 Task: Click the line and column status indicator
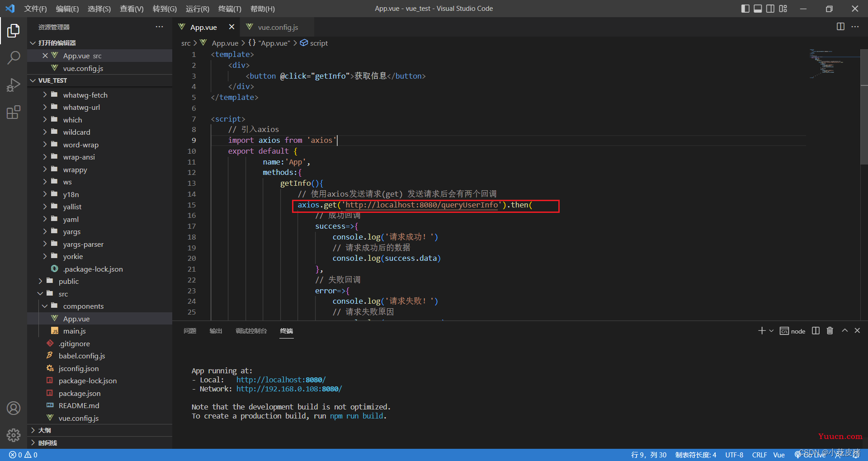coord(649,455)
